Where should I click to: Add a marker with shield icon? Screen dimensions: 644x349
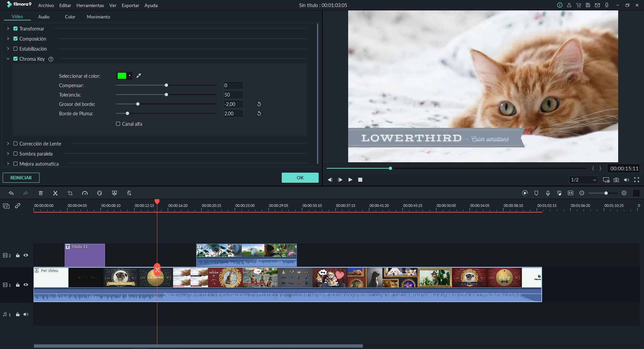click(x=536, y=193)
